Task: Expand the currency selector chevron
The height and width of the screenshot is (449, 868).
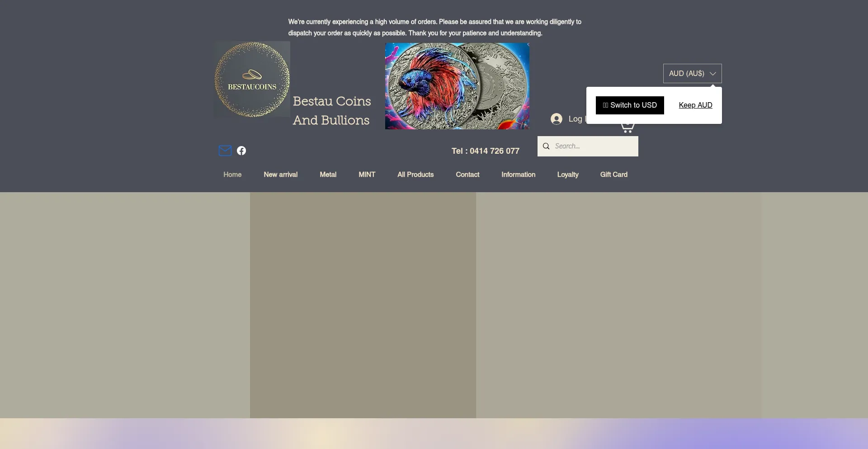Action: [x=713, y=73]
